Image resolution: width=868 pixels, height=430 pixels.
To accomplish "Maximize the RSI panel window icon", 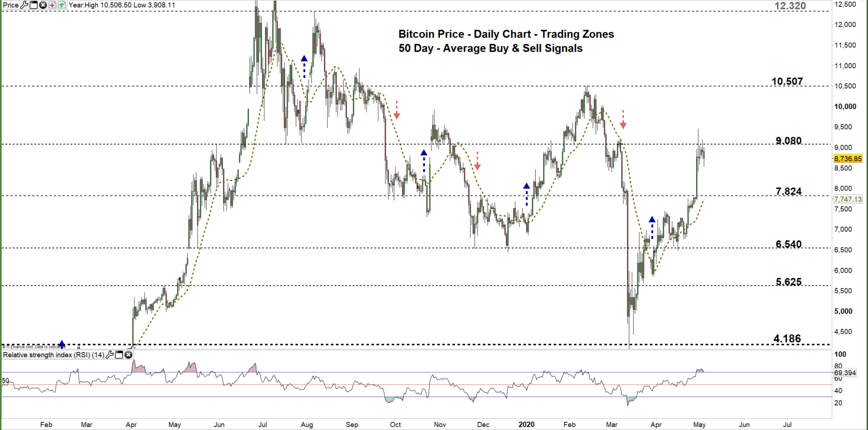I will (x=119, y=355).
